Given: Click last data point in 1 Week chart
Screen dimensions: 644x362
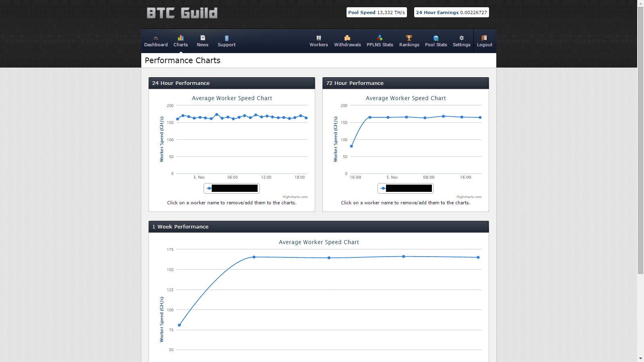Looking at the screenshot, I should 478,257.
